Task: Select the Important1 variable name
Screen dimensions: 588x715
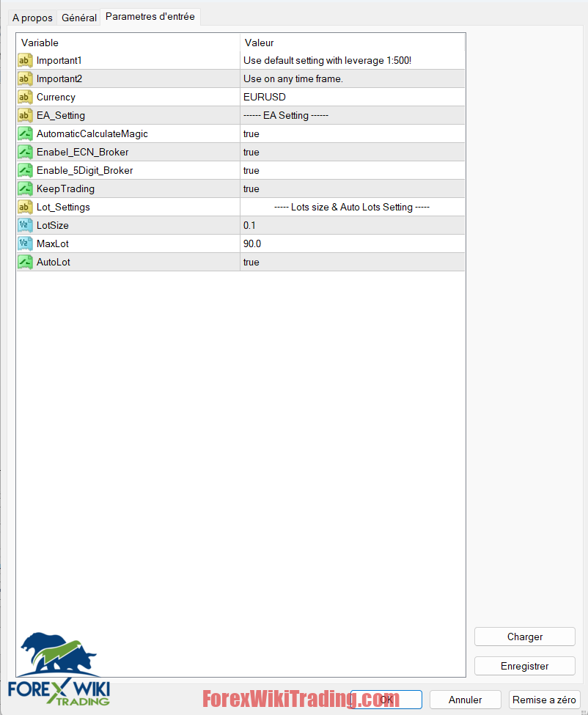Action: 59,60
